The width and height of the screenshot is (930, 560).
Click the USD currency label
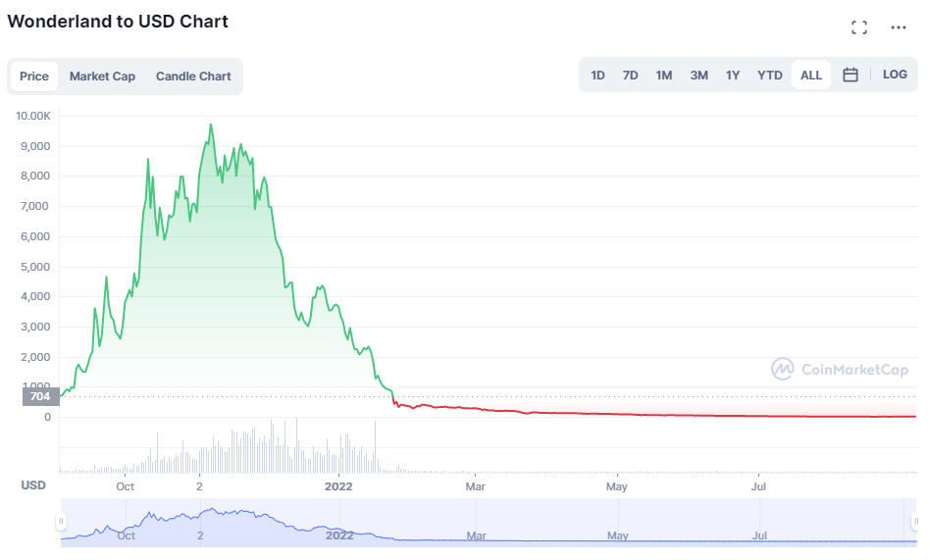[x=33, y=485]
